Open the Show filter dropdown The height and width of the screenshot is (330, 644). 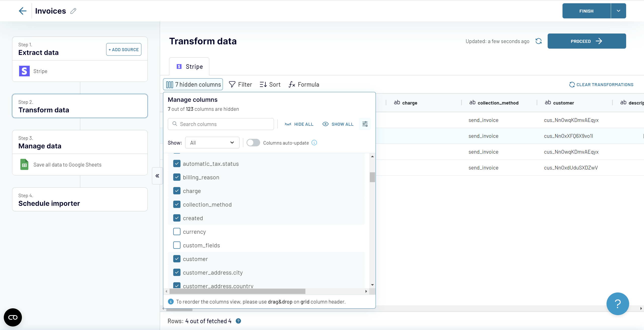[x=212, y=143]
